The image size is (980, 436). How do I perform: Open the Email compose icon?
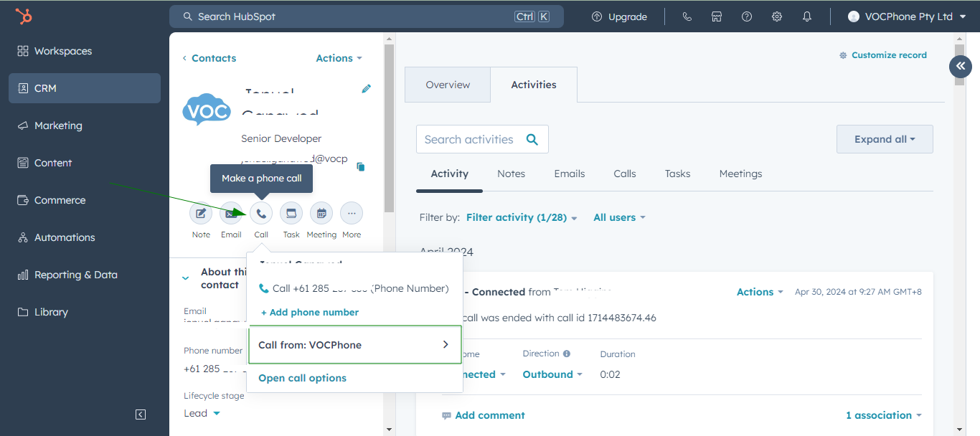[x=231, y=213]
